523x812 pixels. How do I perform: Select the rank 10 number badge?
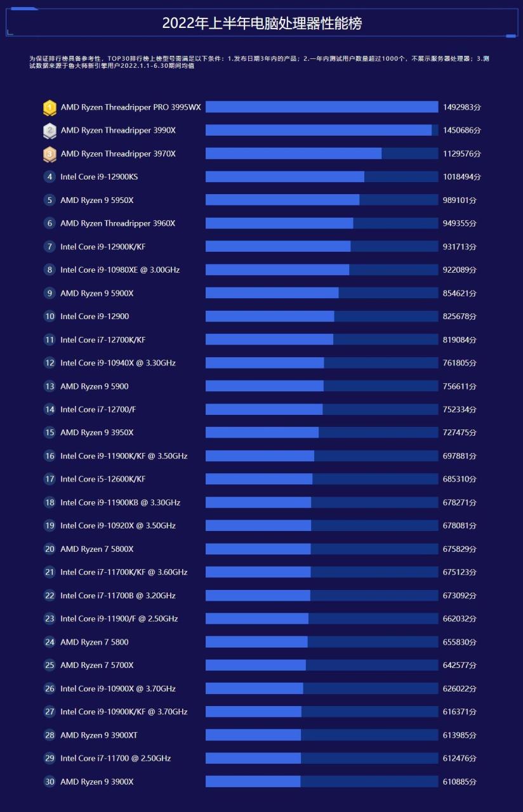pyautogui.click(x=50, y=317)
